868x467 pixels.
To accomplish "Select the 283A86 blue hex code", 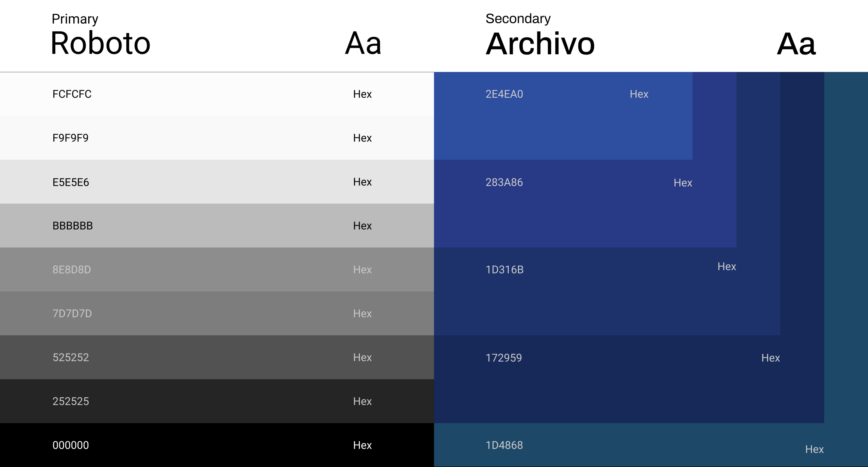I will tap(504, 182).
